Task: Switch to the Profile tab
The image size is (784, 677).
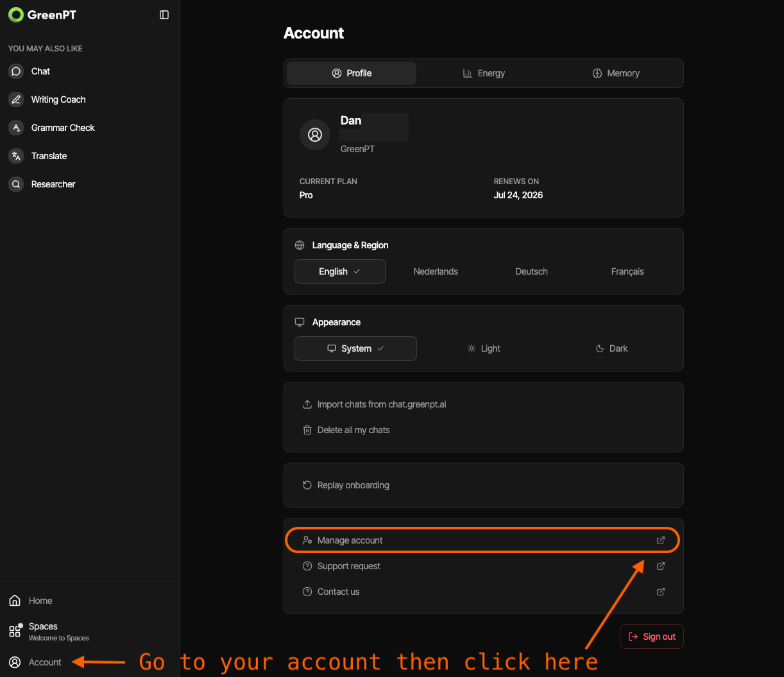Action: 352,73
